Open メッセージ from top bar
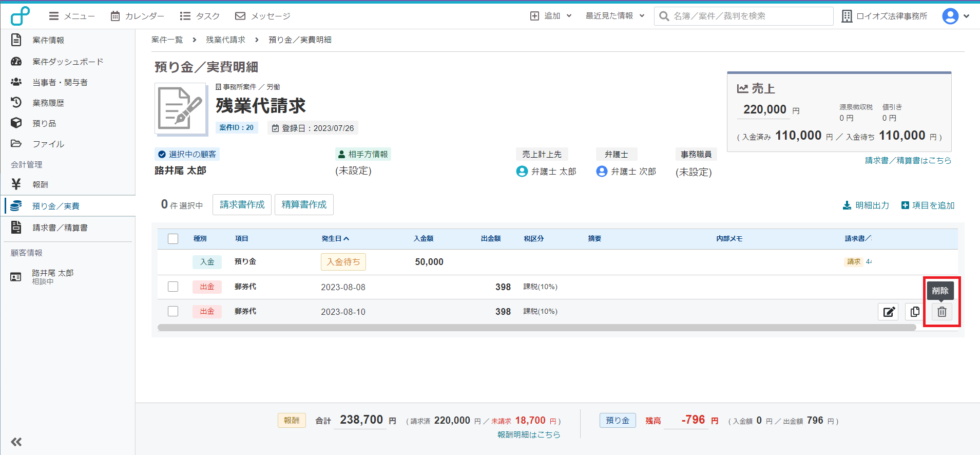Viewport: 980px width, 455px height. tap(262, 16)
